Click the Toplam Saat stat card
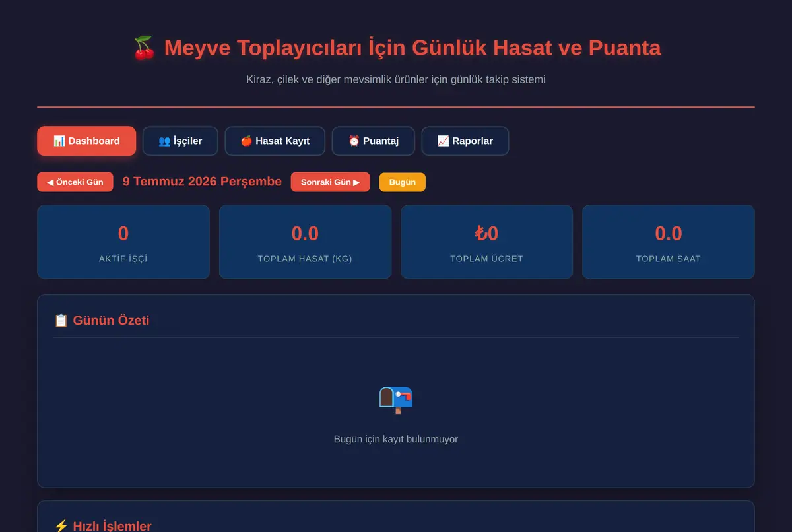The image size is (792, 532). click(x=669, y=242)
